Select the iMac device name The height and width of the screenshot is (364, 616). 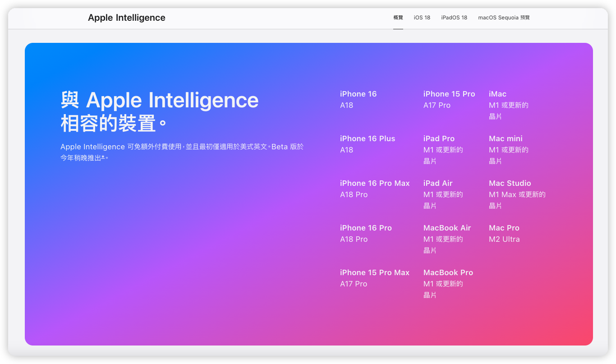[497, 94]
